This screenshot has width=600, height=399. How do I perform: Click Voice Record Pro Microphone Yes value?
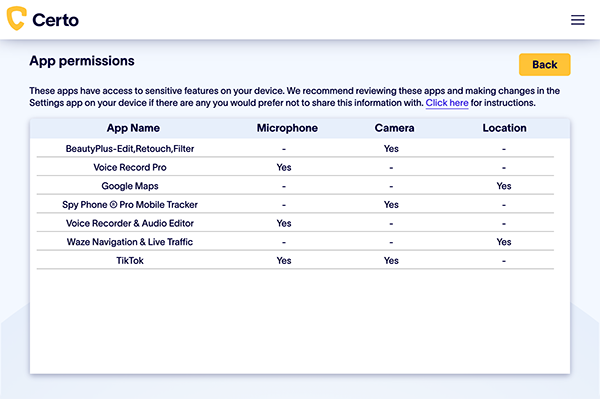coord(284,168)
